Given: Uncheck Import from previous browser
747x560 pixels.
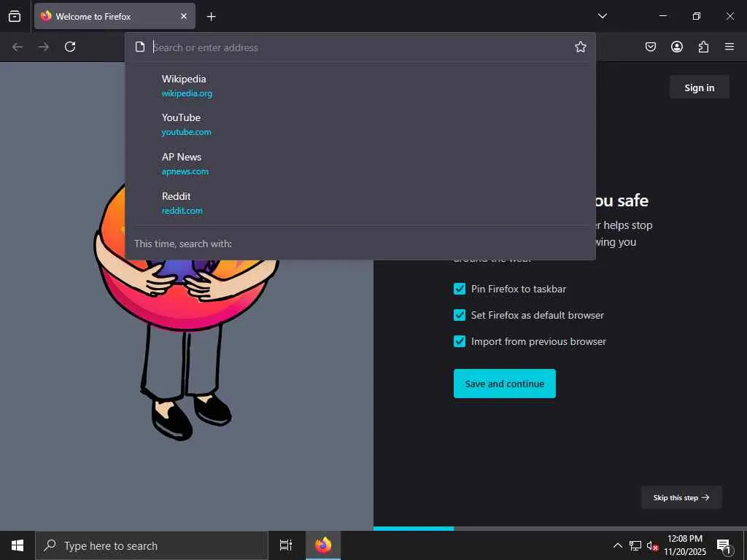Looking at the screenshot, I should [x=460, y=341].
